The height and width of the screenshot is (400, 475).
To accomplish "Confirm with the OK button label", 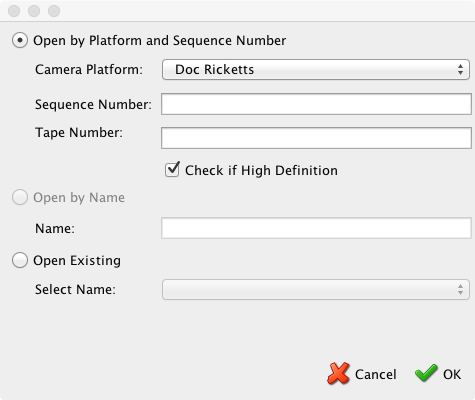I will 452,374.
